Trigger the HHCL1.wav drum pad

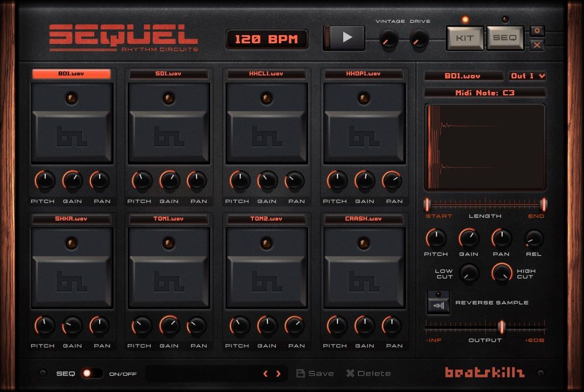pos(267,123)
